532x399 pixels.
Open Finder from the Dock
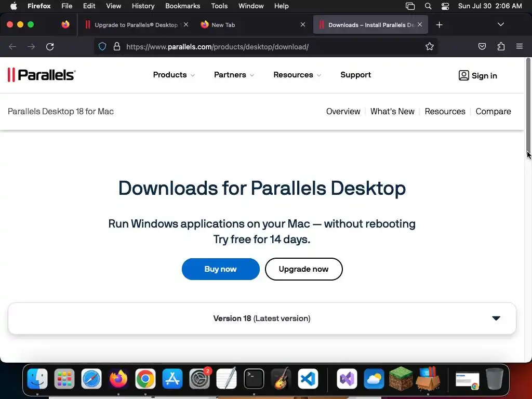[37, 379]
